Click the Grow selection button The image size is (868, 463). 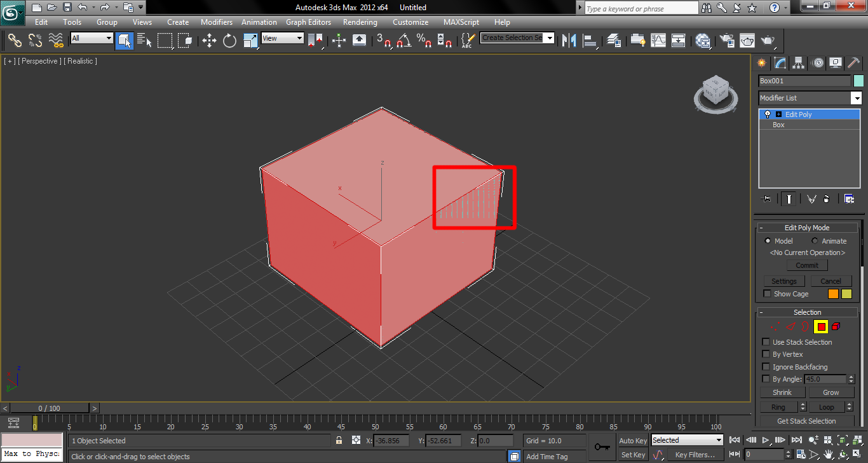[831, 392]
